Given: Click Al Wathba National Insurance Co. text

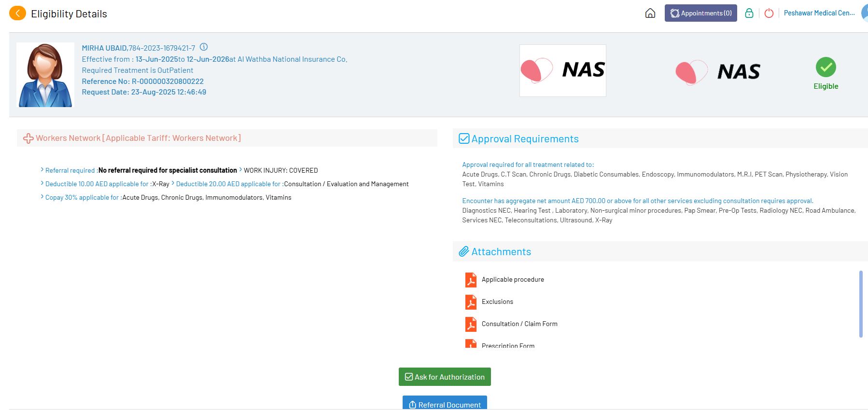Looking at the screenshot, I should 292,59.
